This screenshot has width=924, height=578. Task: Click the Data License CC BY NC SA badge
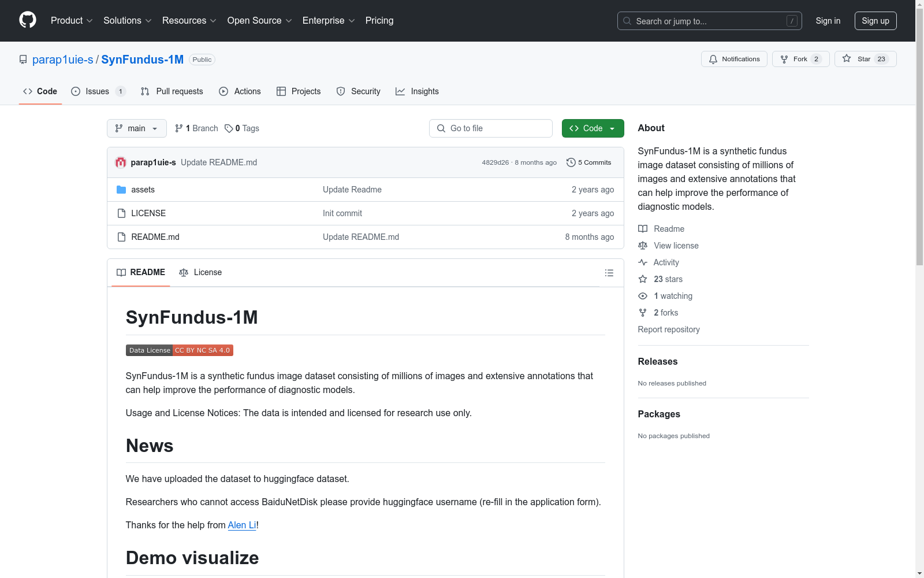(180, 350)
